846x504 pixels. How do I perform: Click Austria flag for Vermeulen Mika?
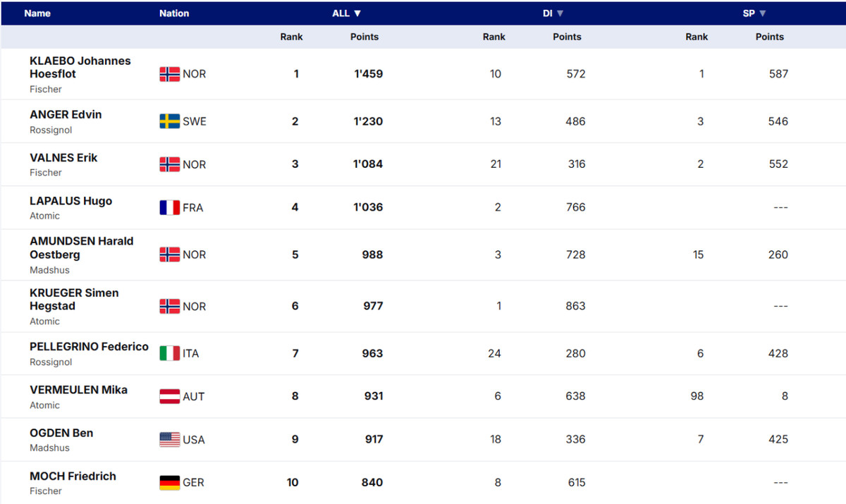(169, 396)
